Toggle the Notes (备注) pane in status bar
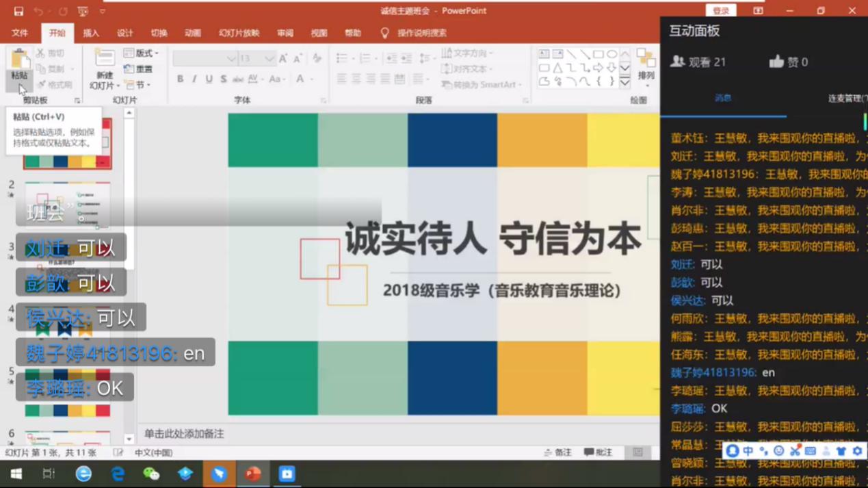Viewport: 868px width, 488px height. (x=557, y=452)
